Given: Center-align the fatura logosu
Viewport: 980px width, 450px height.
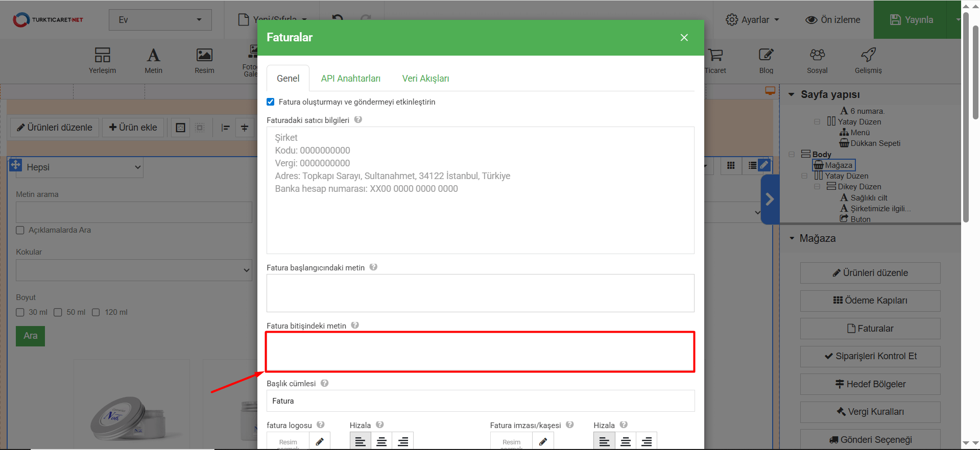Looking at the screenshot, I should pos(381,441).
